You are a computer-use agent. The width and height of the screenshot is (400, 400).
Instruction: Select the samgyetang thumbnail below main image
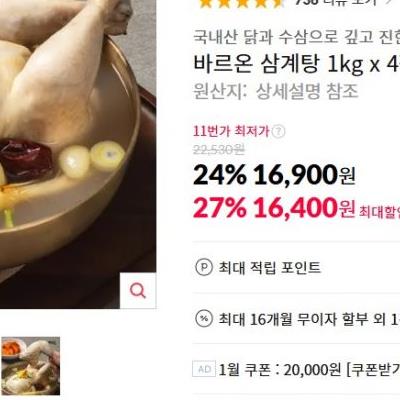pyautogui.click(x=31, y=366)
